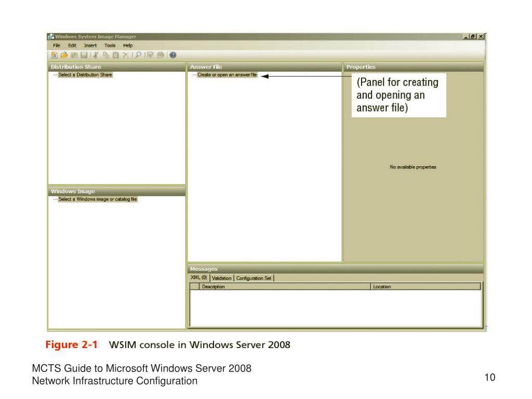Viewport: 532px width, 399px height.
Task: Open the Insert menu
Action: coord(90,46)
